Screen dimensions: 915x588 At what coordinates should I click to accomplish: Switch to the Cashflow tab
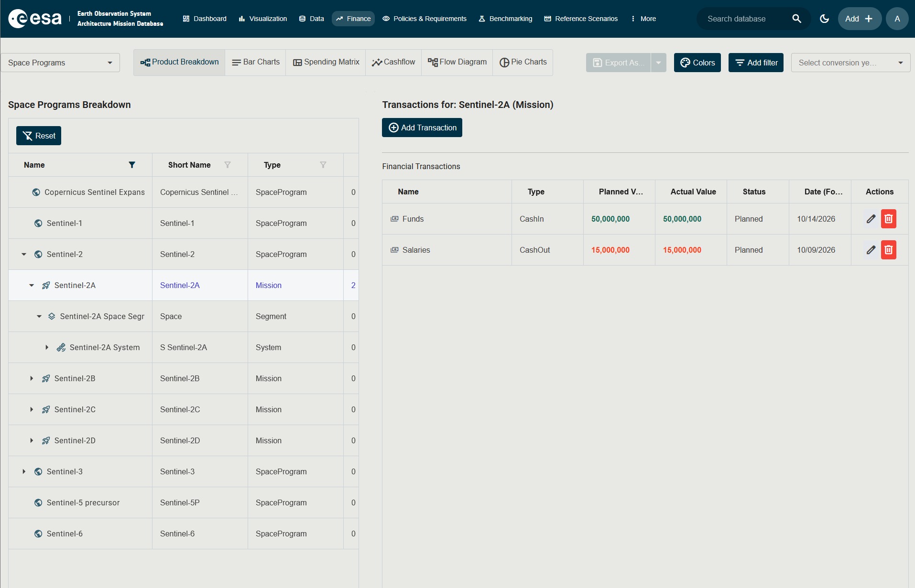coord(393,62)
